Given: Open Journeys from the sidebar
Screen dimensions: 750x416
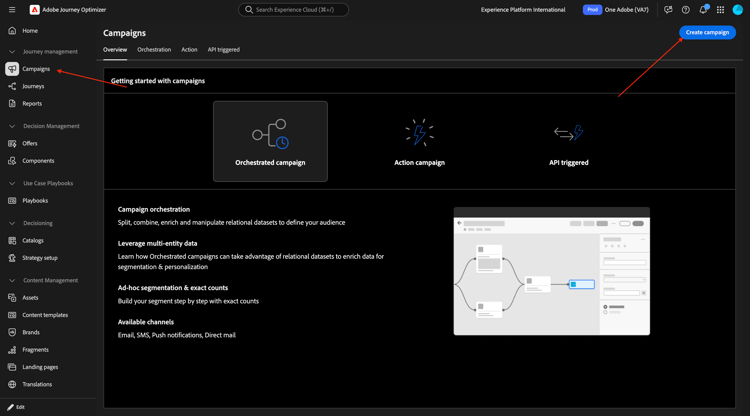Looking at the screenshot, I should tap(33, 86).
